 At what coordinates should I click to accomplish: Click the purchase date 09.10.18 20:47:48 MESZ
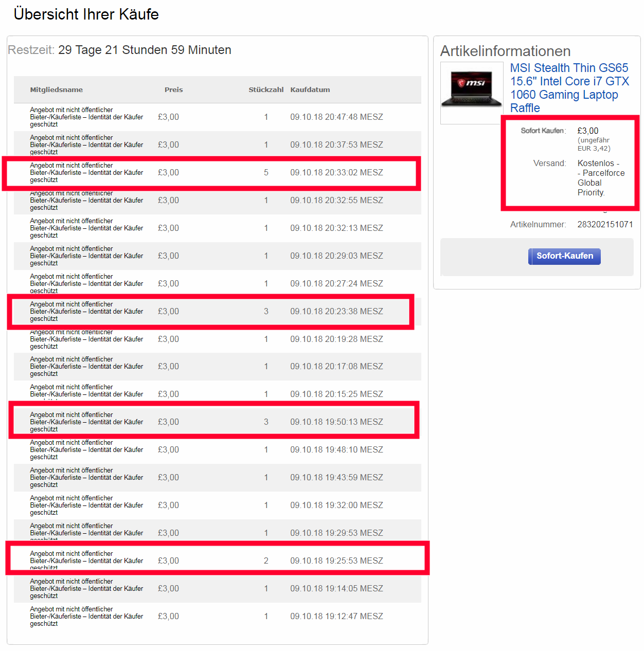click(x=336, y=117)
